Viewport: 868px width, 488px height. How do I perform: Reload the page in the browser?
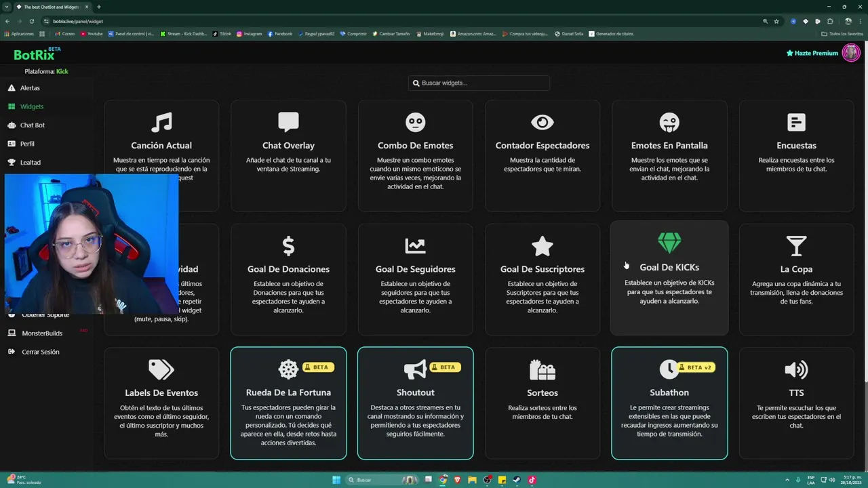tap(31, 21)
